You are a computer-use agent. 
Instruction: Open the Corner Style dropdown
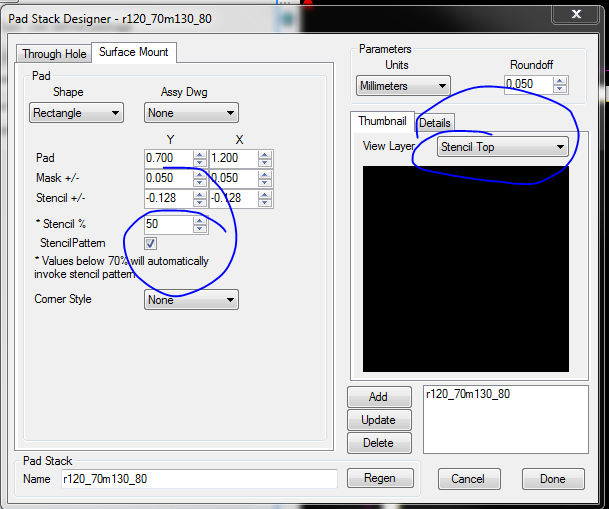(191, 300)
